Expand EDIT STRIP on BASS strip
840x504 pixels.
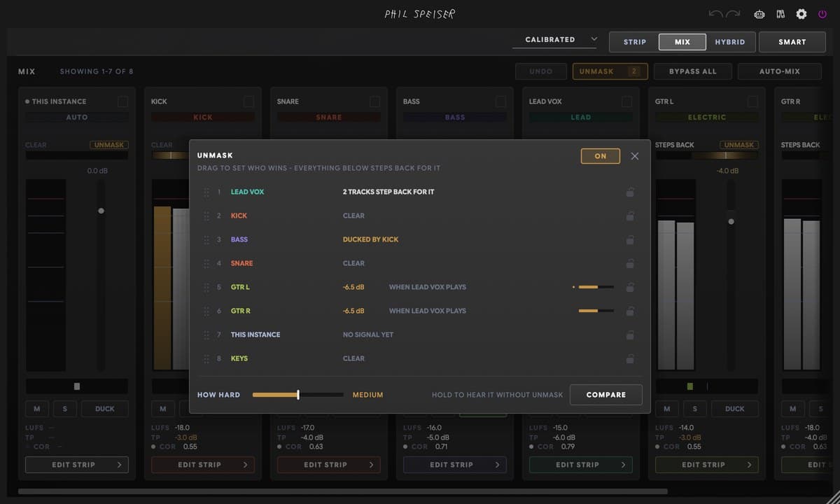click(455, 465)
